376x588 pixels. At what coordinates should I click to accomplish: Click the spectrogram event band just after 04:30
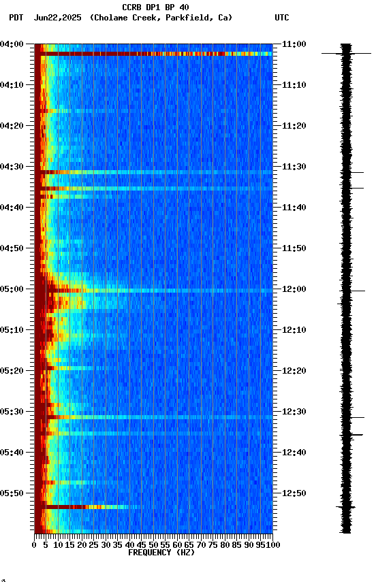coord(153,172)
